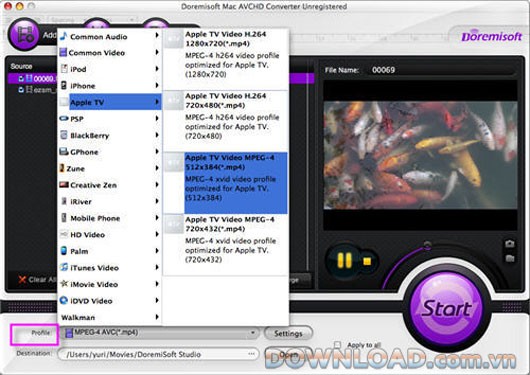This screenshot has width=530, height=375.
Task: Click the Mobile Phone icon
Action: 64,217
